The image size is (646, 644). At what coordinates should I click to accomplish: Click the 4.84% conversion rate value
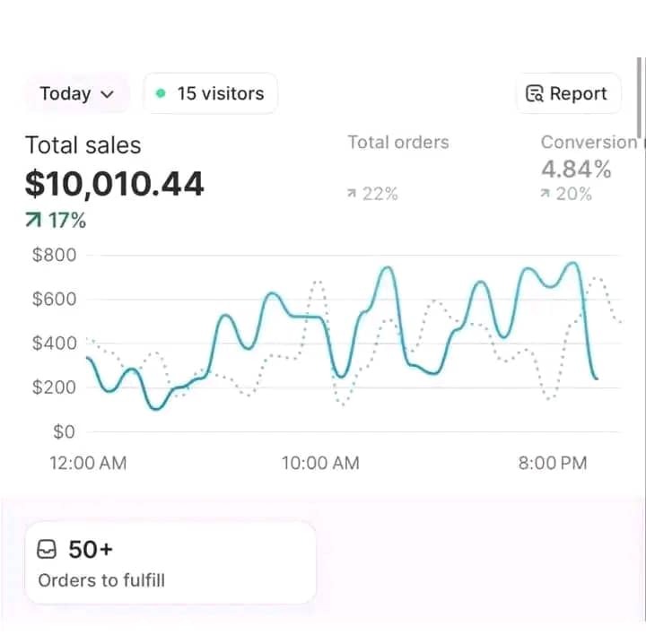coord(576,169)
